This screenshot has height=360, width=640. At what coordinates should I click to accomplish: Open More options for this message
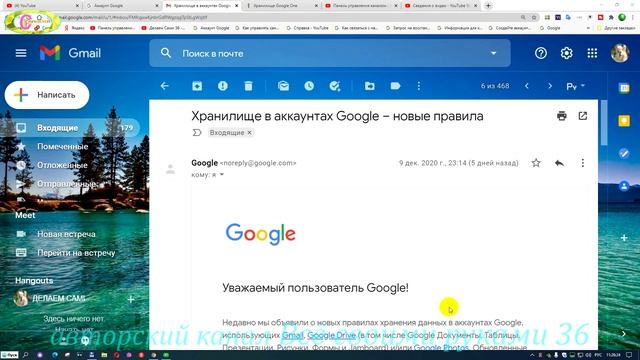click(x=583, y=163)
